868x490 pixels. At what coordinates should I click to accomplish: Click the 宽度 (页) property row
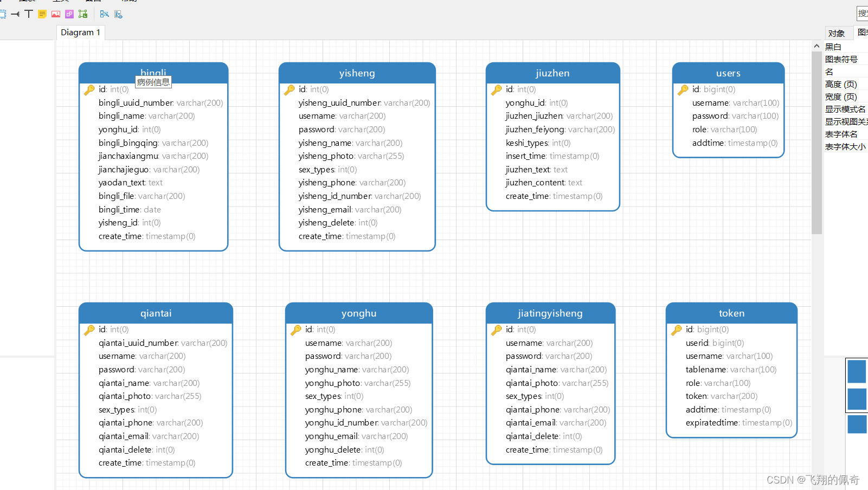(x=846, y=97)
